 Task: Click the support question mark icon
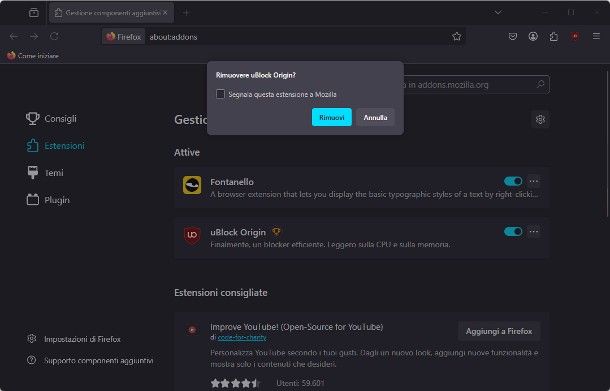pyautogui.click(x=32, y=360)
